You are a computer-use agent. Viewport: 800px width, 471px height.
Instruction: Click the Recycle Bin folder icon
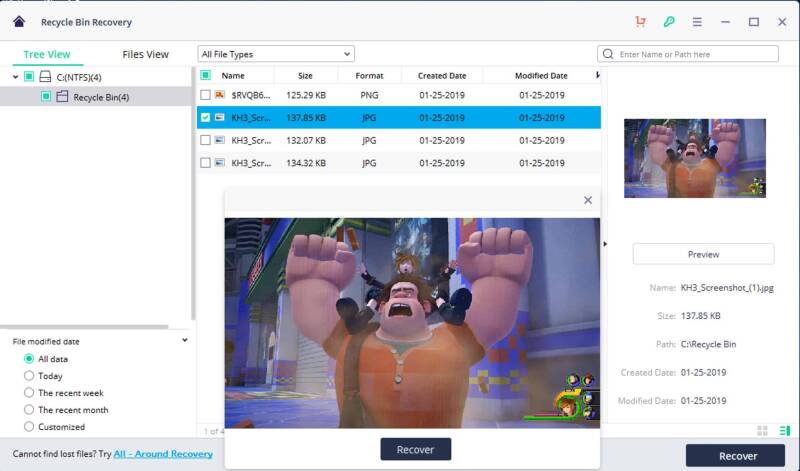tap(62, 96)
